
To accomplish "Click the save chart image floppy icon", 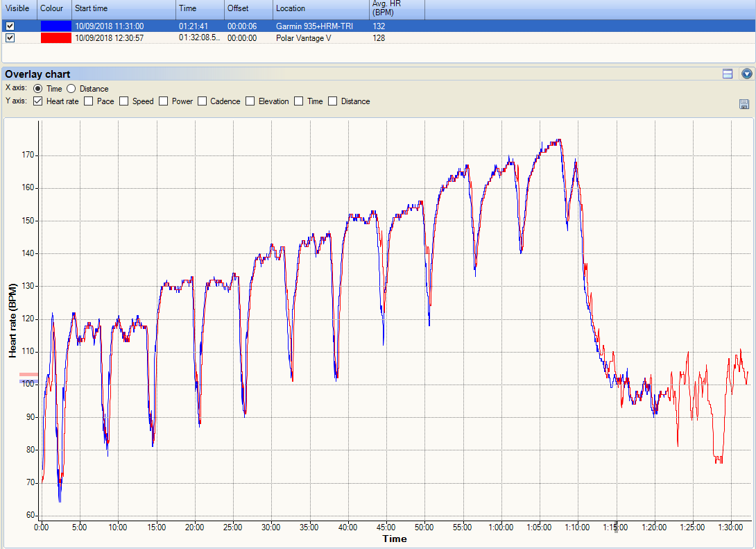I will pos(744,104).
